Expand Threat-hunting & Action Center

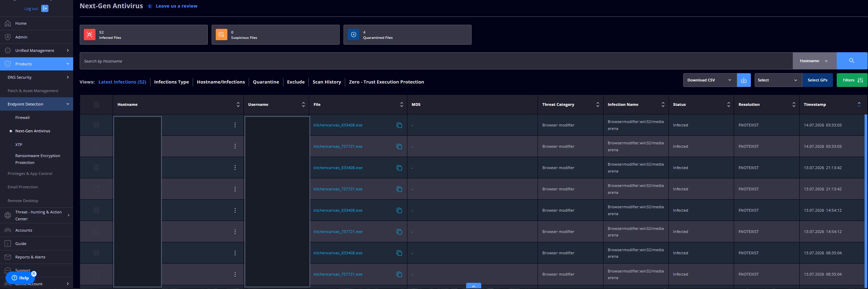(x=68, y=215)
